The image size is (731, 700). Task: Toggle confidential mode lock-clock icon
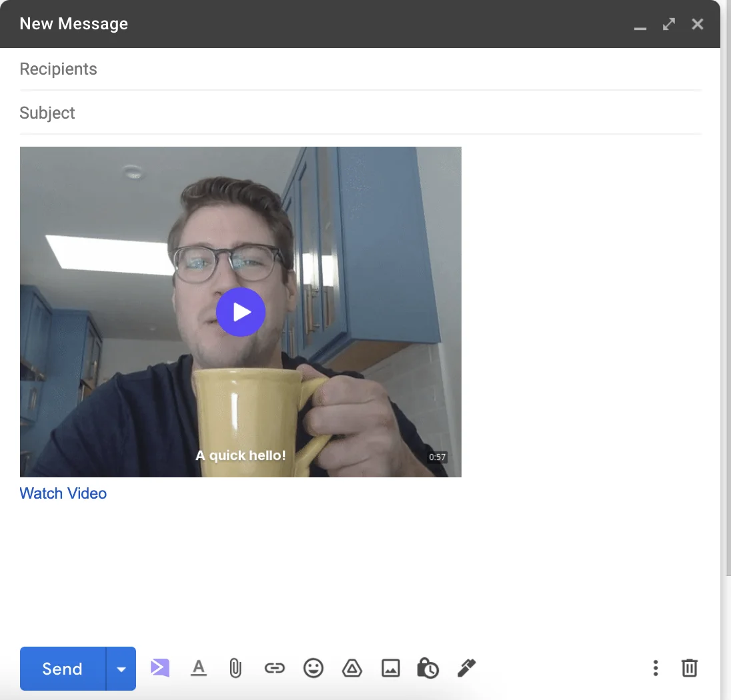(x=428, y=668)
